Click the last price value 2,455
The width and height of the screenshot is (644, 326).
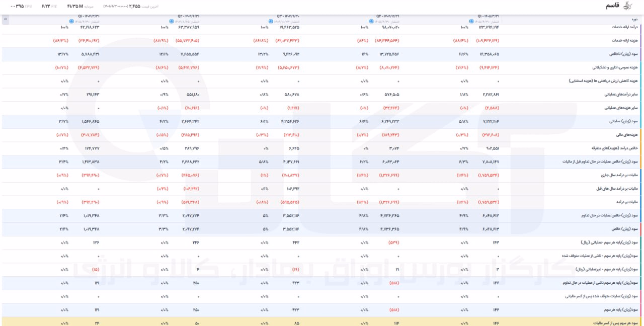coord(134,6)
